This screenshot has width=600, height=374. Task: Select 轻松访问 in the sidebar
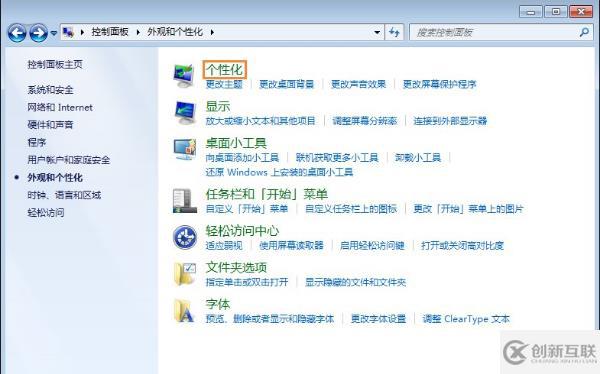(x=46, y=213)
